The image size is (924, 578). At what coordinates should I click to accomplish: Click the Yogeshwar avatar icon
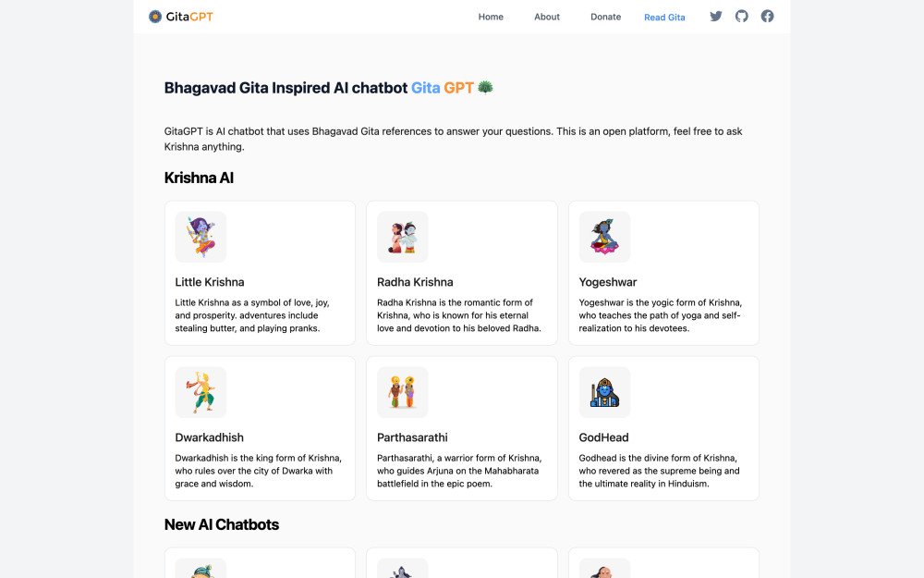604,237
